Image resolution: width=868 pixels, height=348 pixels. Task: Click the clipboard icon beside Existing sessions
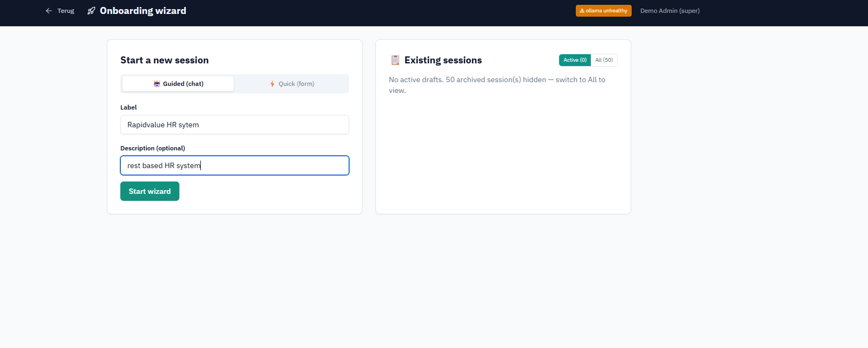click(x=395, y=60)
